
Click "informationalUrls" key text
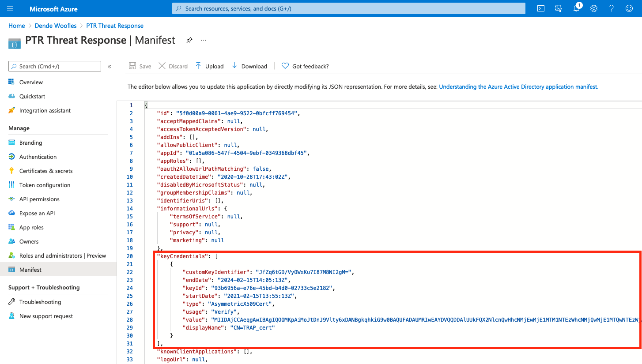coord(186,208)
